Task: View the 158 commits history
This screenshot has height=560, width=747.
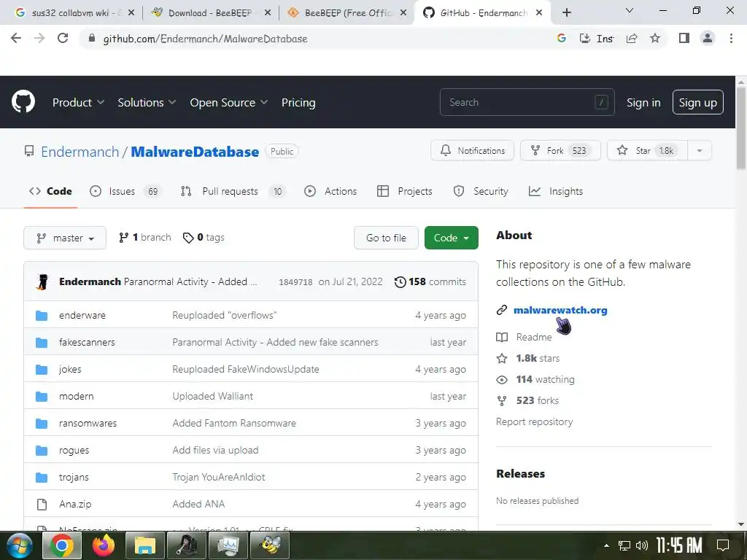Action: pos(430,281)
